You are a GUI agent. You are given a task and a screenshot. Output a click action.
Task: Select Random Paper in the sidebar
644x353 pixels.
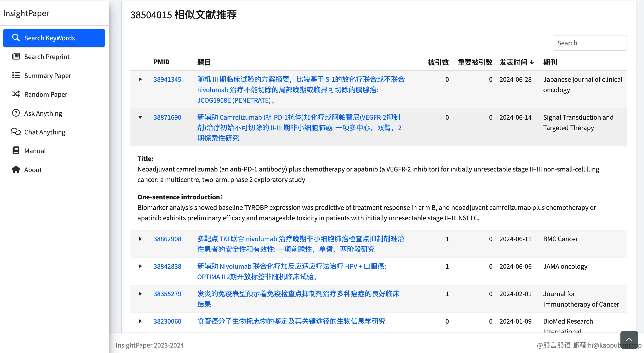click(x=54, y=94)
